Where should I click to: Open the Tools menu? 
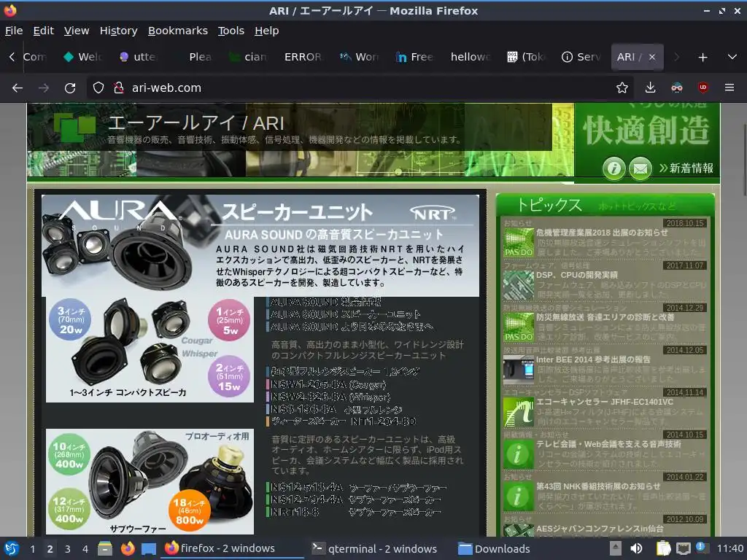[x=231, y=31]
